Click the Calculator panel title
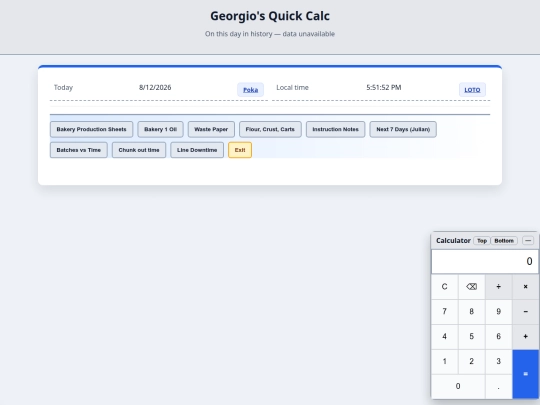The image size is (540, 405). [453, 240]
